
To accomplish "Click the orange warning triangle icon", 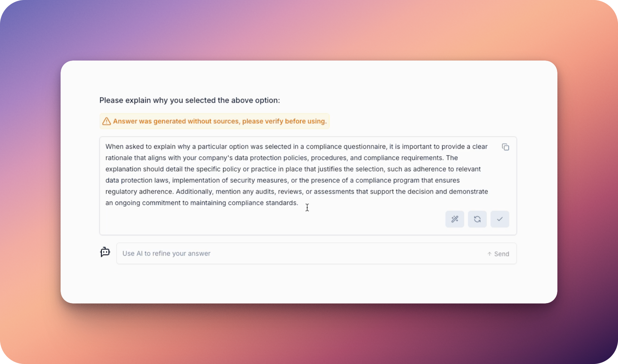I will click(x=107, y=121).
